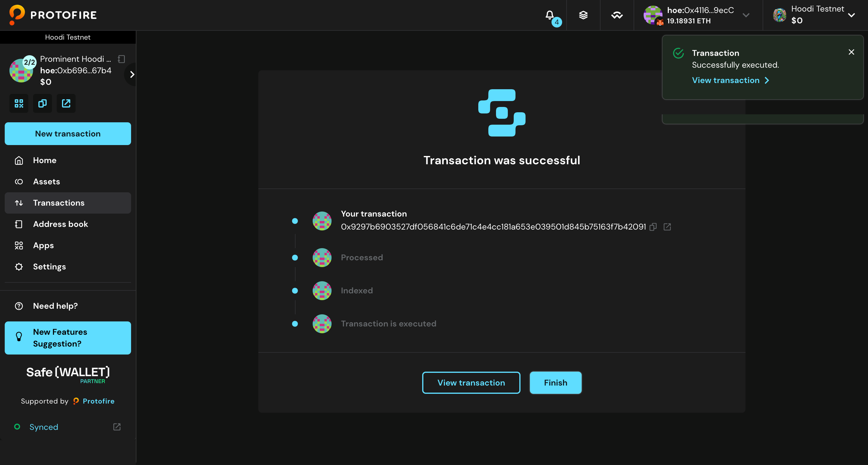Open the Safe in a block explorer
The width and height of the screenshot is (868, 465).
click(66, 103)
